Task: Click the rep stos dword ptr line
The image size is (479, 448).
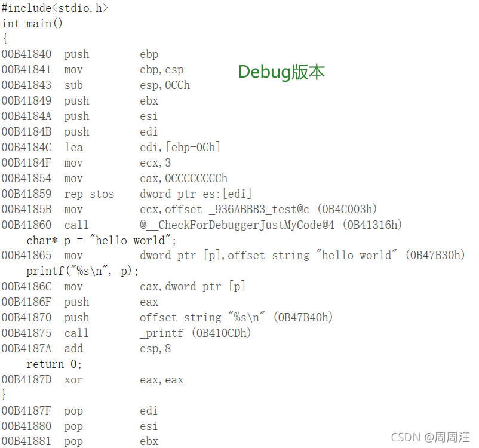Action: (x=127, y=194)
